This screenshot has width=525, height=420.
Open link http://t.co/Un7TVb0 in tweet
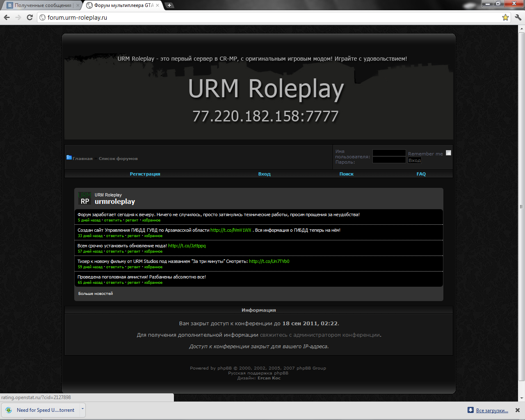(x=269, y=261)
